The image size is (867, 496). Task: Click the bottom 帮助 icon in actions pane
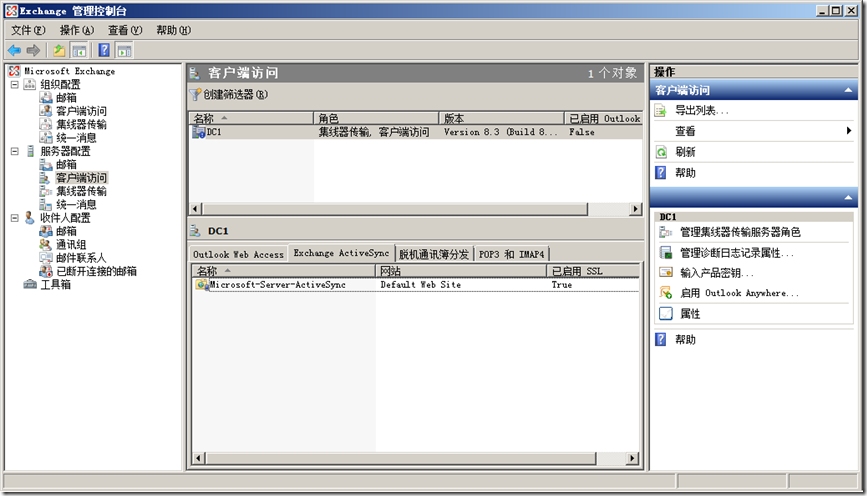point(661,340)
